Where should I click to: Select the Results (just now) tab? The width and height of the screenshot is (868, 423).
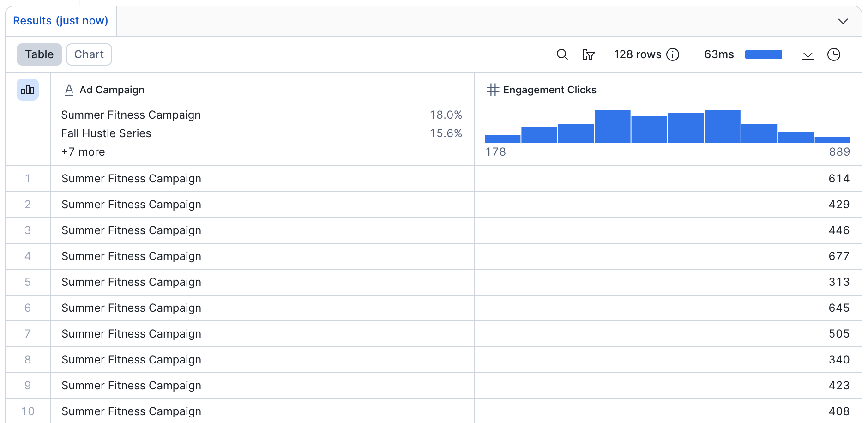[x=60, y=21]
